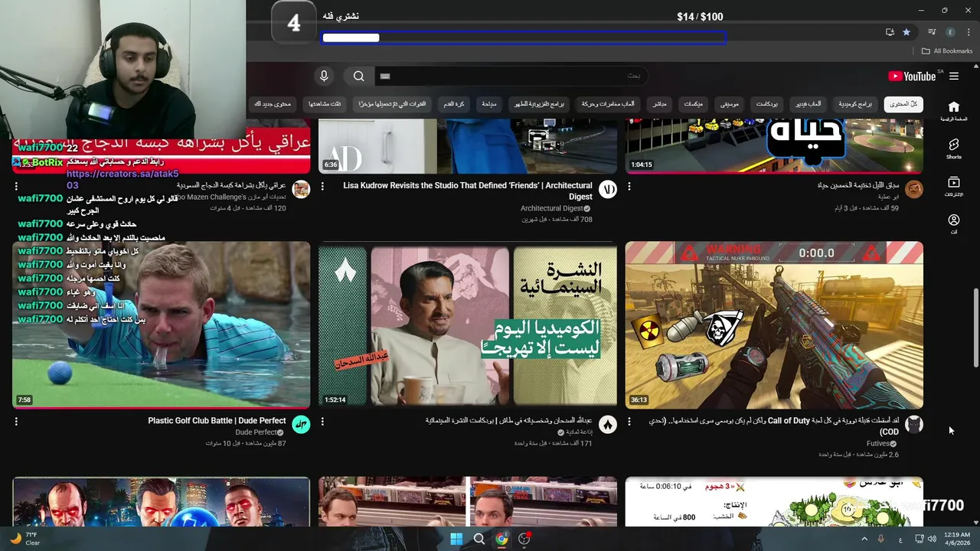Open Subscriptions in the sidebar
The image size is (980, 551).
953,187
